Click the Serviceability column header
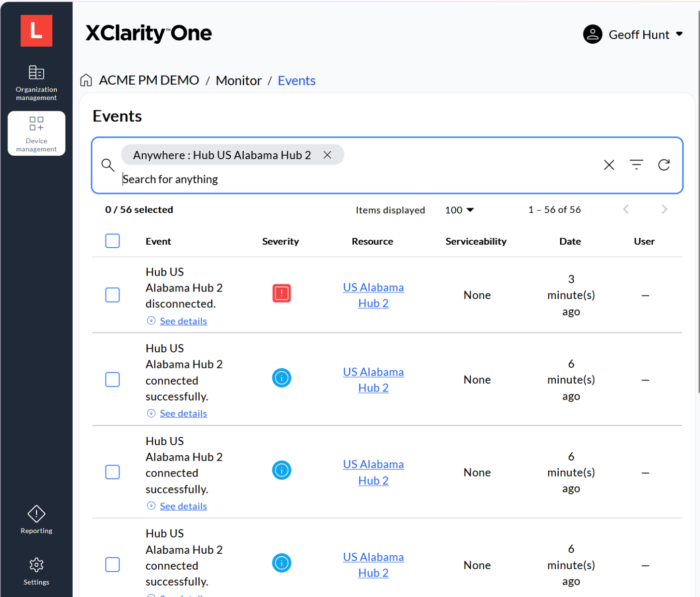The image size is (700, 597). click(x=476, y=241)
